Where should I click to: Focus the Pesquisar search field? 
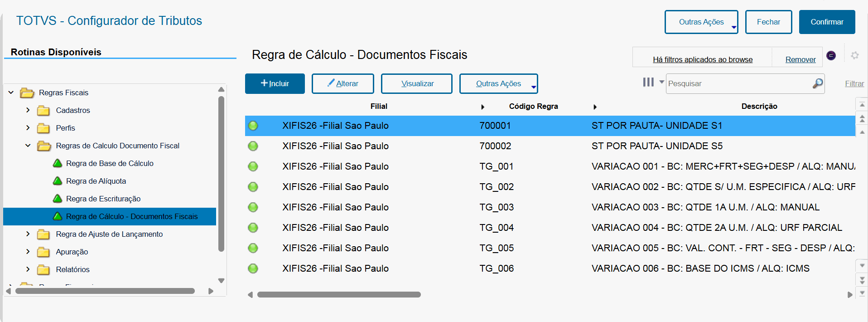pyautogui.click(x=738, y=83)
